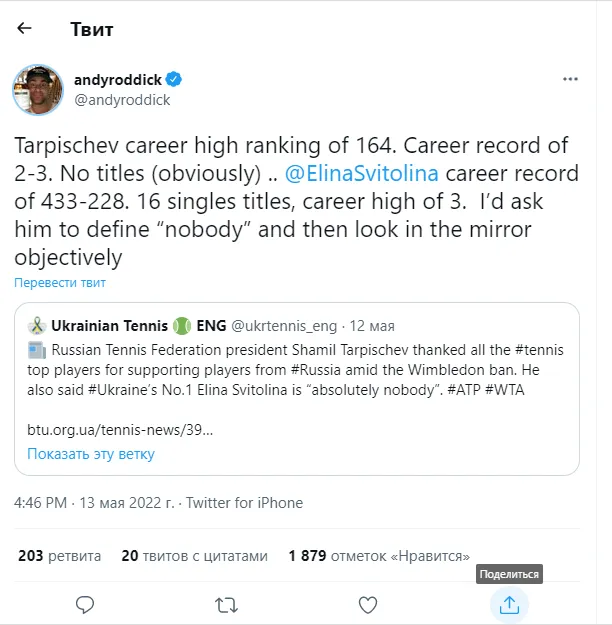This screenshot has height=625, width=612.
Task: Expand "Показать эту ветку" thread
Action: click(x=91, y=454)
